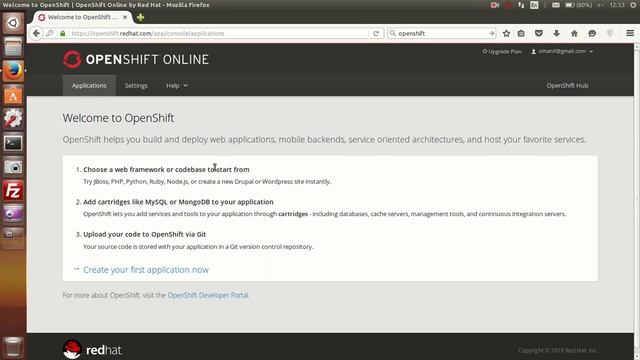This screenshot has width=640, height=360.
Task: Focus the URL address bar
Action: pyautogui.click(x=218, y=33)
